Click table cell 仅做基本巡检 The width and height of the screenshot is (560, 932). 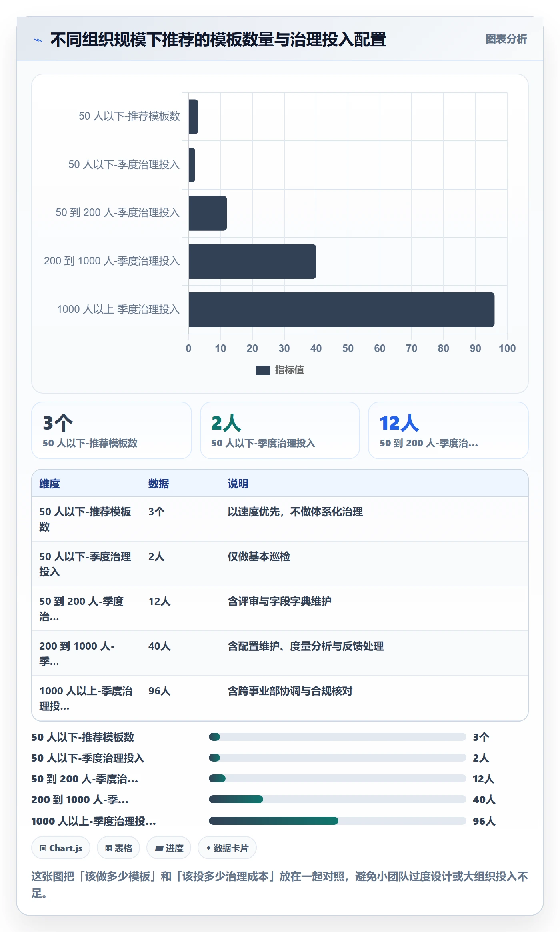[259, 556]
